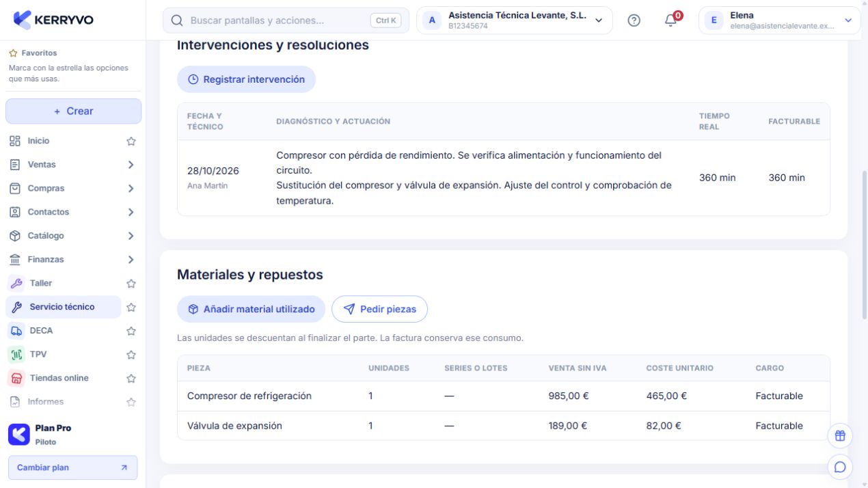Open Tiendas online in sidebar
This screenshot has width=868, height=488.
click(x=64, y=378)
